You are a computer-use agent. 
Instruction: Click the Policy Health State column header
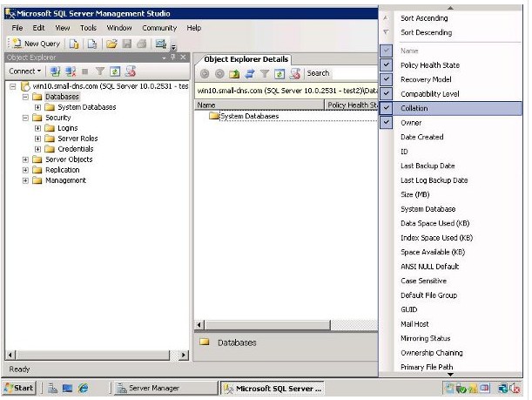pyautogui.click(x=352, y=105)
